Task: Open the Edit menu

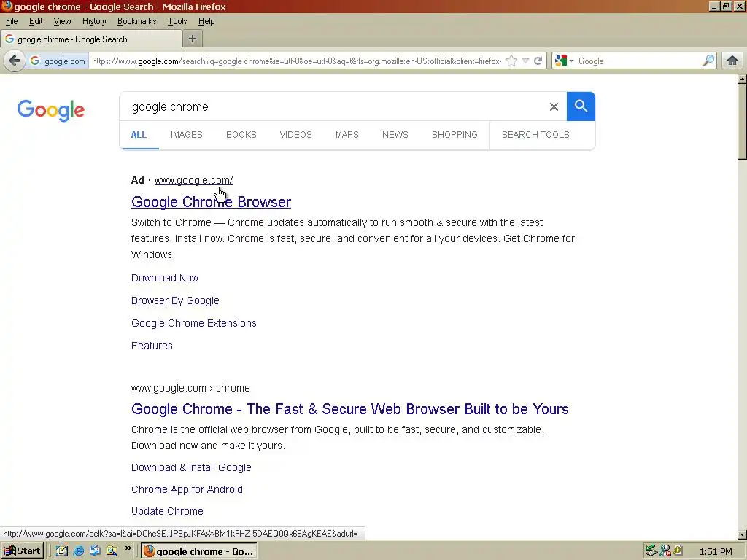Action: point(36,21)
